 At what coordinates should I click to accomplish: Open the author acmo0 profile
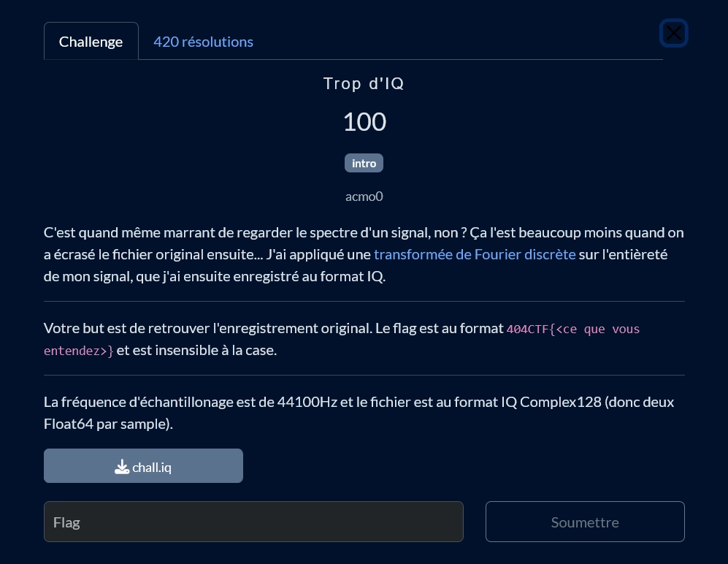coord(364,196)
